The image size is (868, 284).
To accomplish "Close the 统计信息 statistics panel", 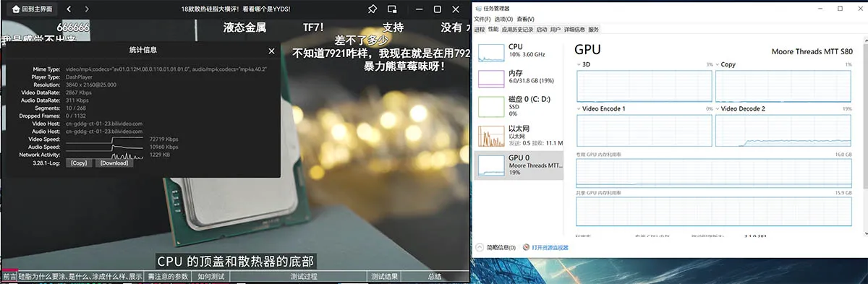I will pyautogui.click(x=272, y=51).
